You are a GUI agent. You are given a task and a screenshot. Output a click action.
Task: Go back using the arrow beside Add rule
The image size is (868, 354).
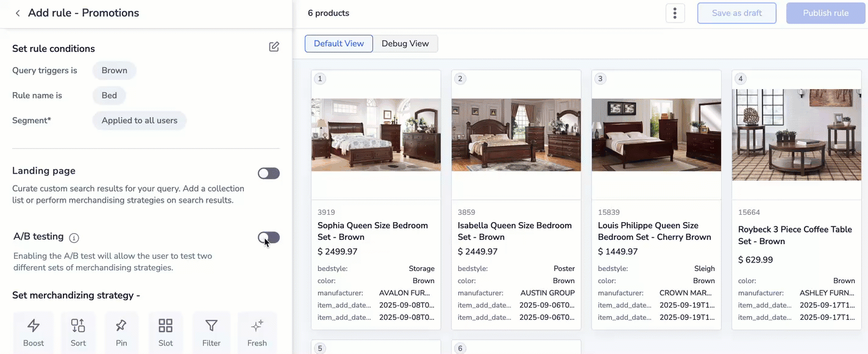pos(17,13)
